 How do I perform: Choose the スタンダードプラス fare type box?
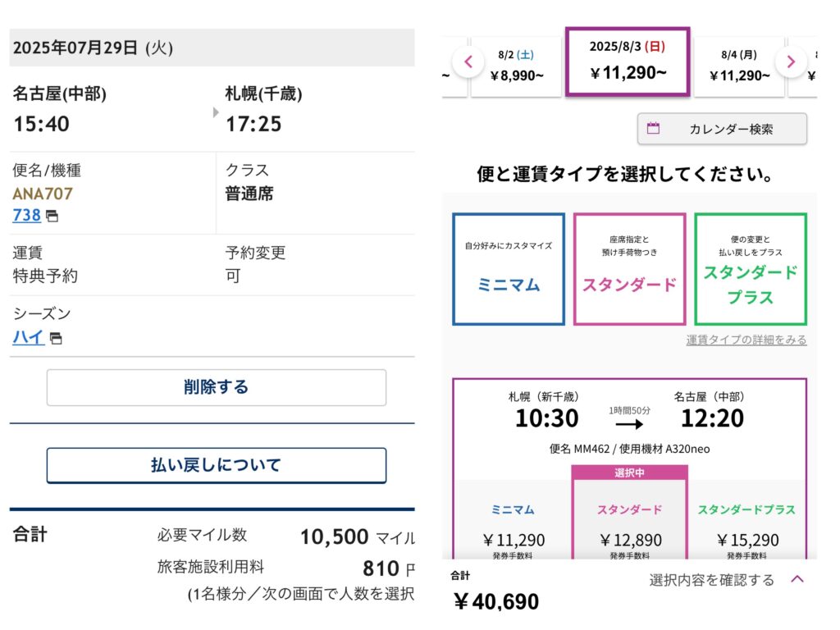pyautogui.click(x=750, y=269)
